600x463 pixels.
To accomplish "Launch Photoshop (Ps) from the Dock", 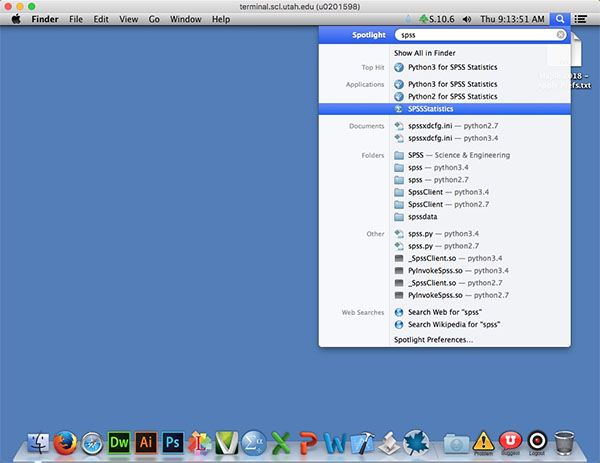I will [173, 443].
